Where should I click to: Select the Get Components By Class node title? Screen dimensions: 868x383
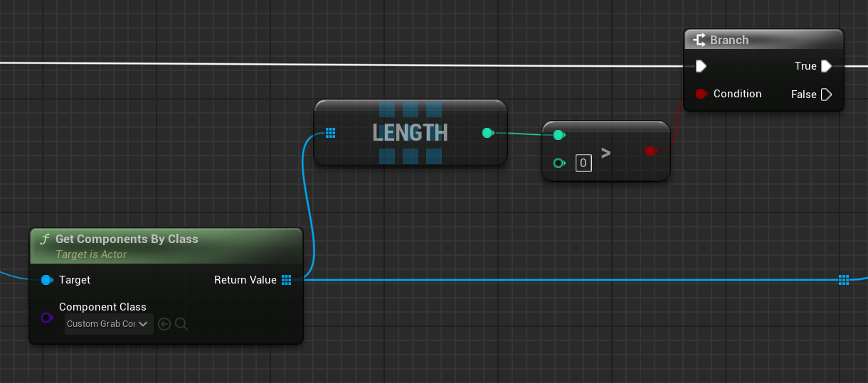click(127, 239)
